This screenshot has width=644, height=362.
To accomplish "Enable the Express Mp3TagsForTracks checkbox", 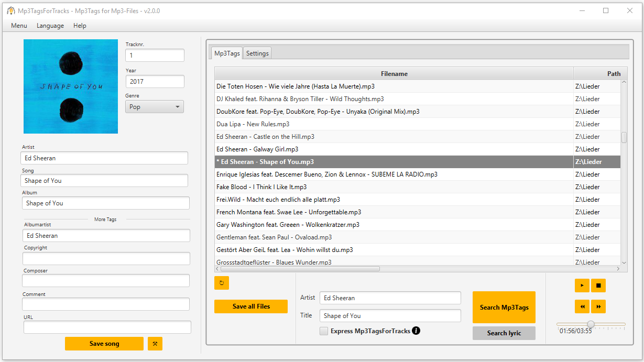I will pos(324,331).
